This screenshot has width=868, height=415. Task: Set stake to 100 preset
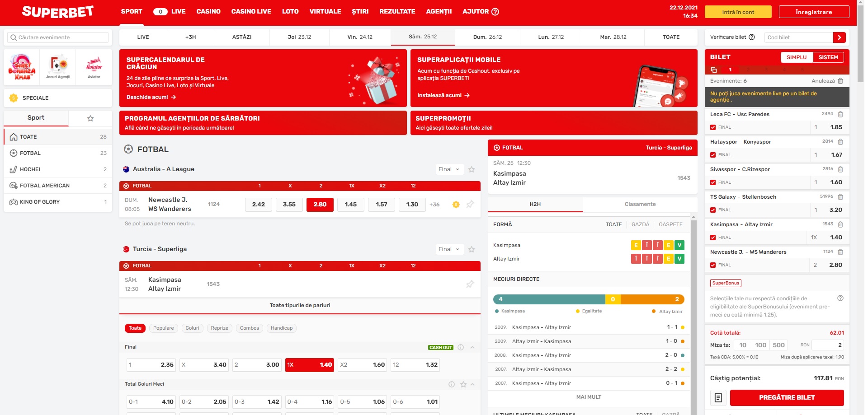coord(761,345)
